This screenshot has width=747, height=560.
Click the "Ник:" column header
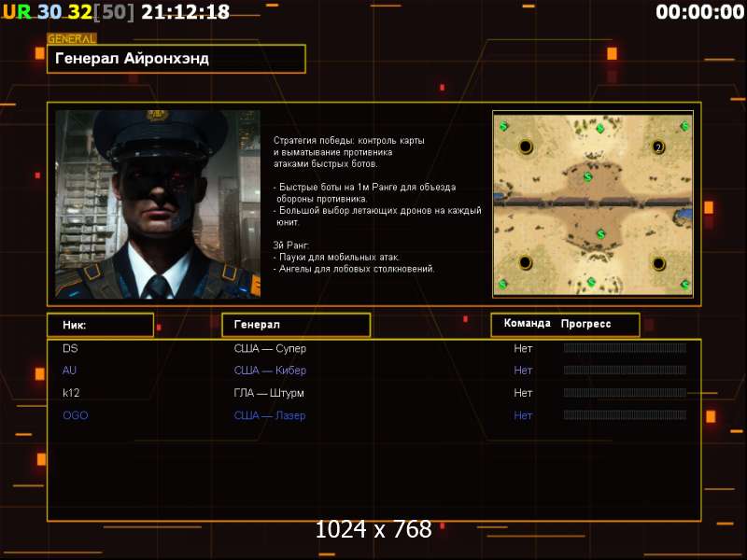point(100,325)
